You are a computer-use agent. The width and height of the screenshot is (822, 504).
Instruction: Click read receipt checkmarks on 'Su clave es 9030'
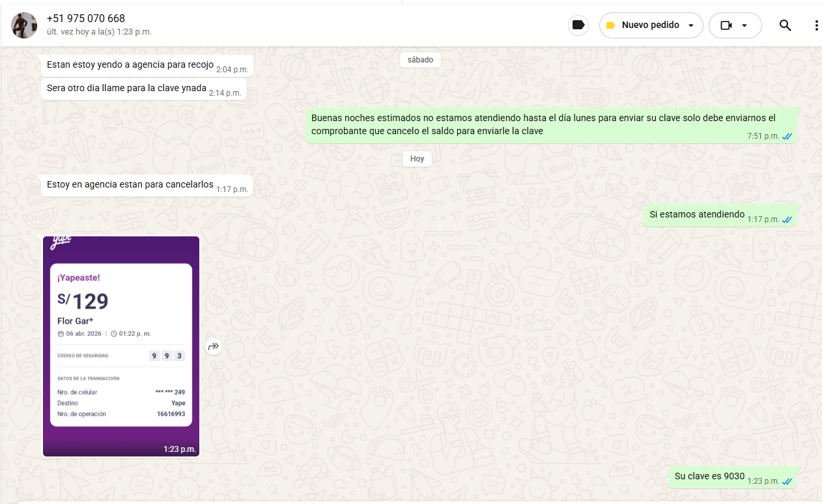pos(787,481)
